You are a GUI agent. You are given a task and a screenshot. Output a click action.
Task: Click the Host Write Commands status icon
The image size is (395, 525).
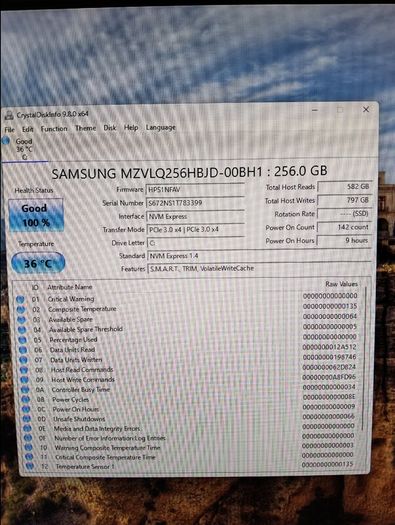point(25,380)
